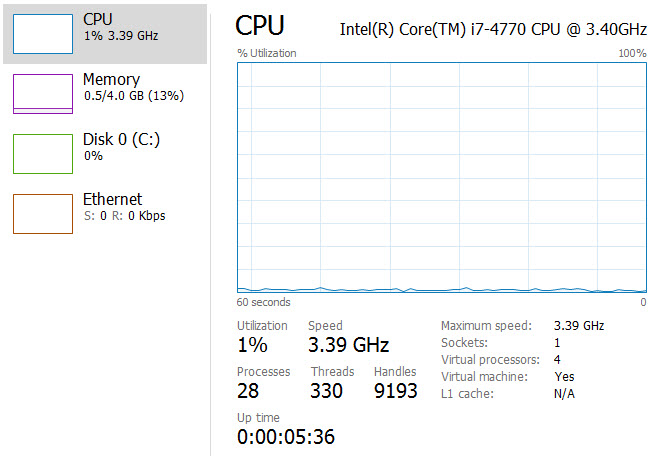Click the Handles count 9193
This screenshot has height=456, width=655.
pos(395,391)
